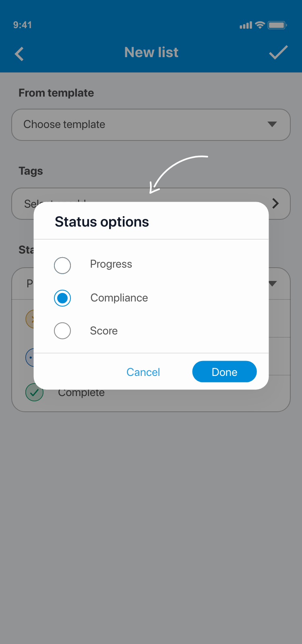Tap the cellular signal bars icon
This screenshot has width=302, height=644.
[x=246, y=25]
